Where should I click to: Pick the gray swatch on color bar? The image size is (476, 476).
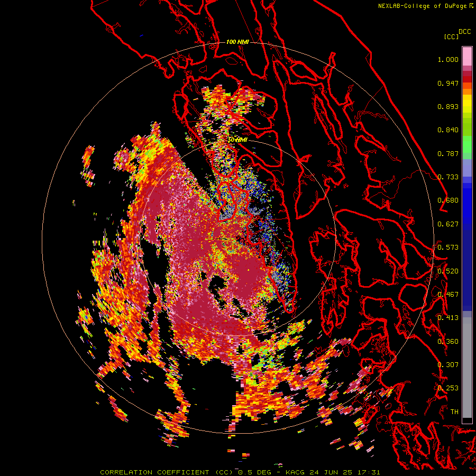pyautogui.click(x=467, y=370)
